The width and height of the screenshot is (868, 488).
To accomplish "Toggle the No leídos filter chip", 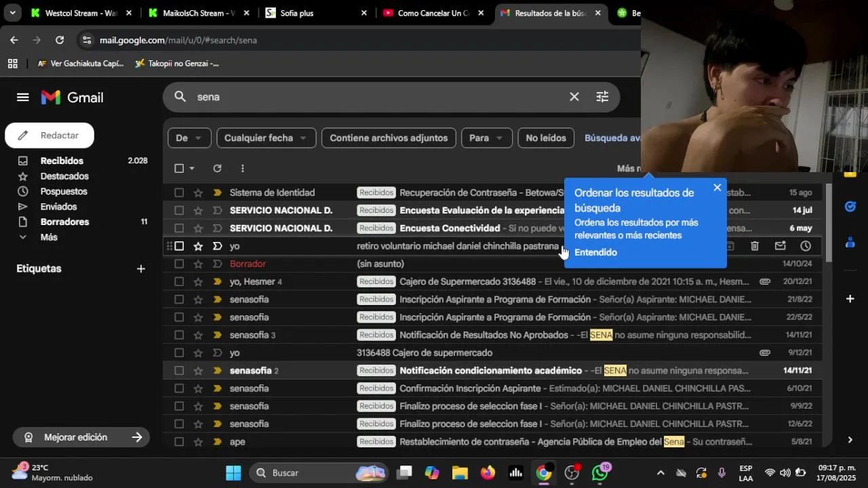I will pyautogui.click(x=546, y=138).
